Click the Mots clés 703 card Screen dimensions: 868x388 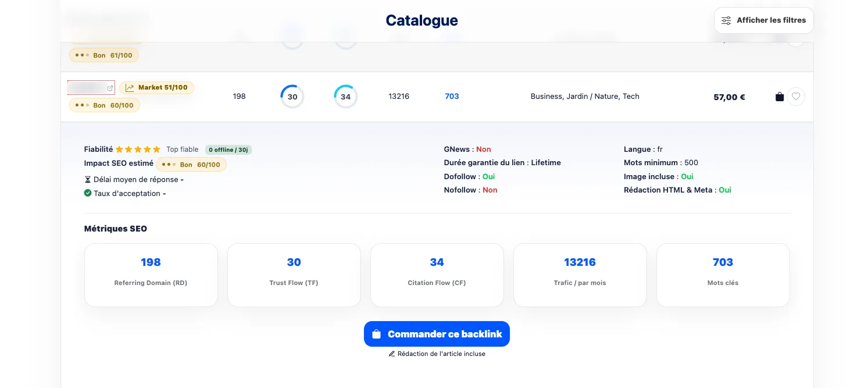click(723, 275)
